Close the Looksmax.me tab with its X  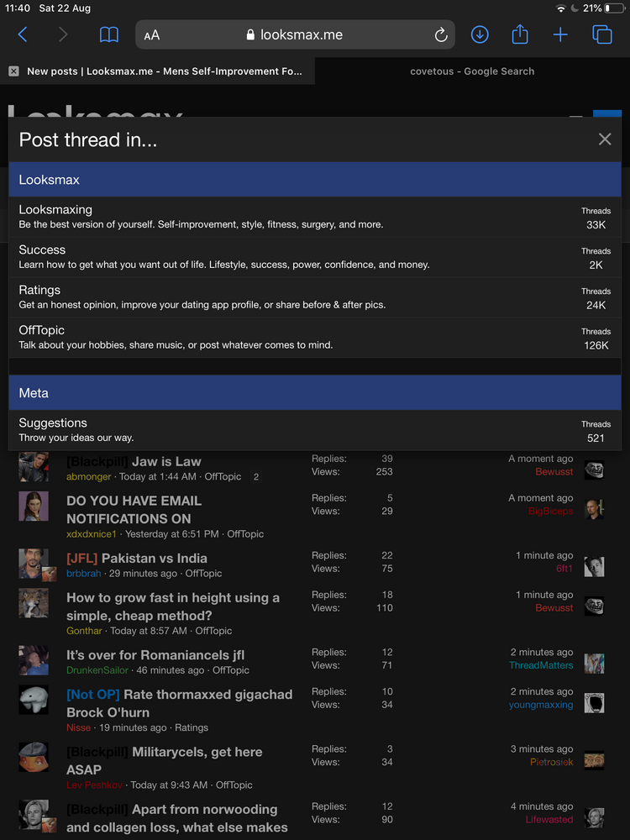tap(13, 71)
